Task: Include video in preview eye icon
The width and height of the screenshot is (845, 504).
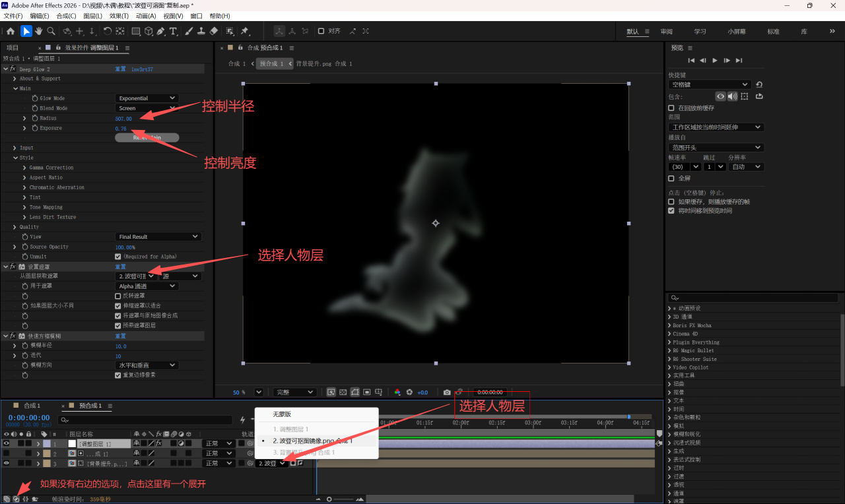Action: [720, 96]
